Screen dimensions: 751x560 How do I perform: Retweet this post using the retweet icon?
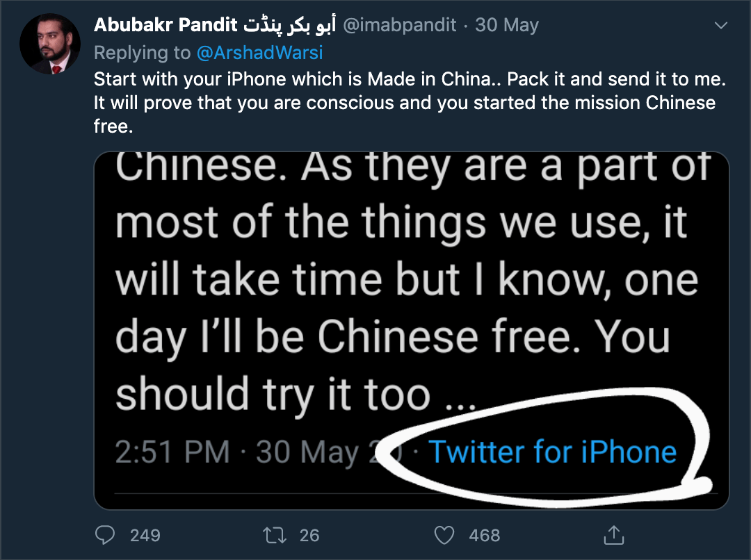(x=270, y=534)
